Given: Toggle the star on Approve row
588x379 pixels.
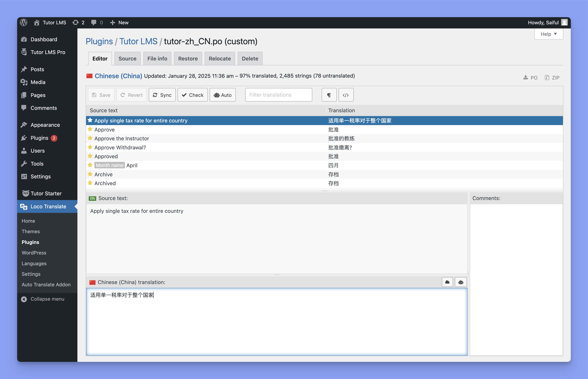Looking at the screenshot, I should click(90, 129).
